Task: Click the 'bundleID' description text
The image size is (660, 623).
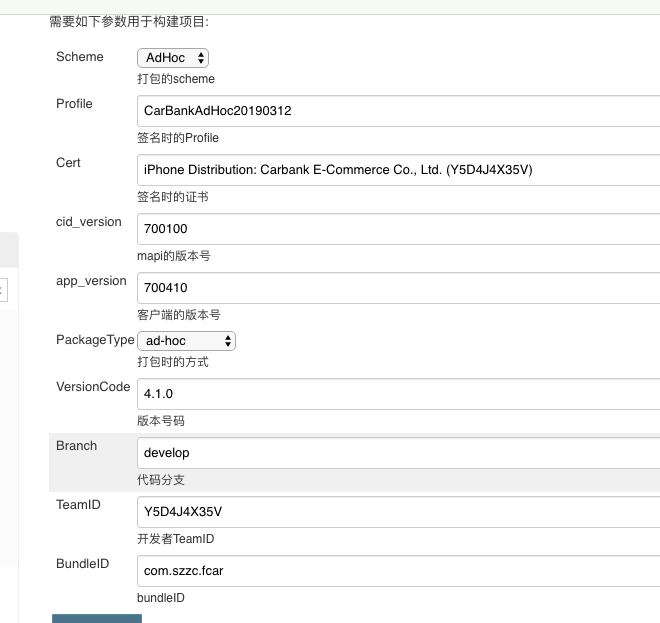Action: (161, 597)
